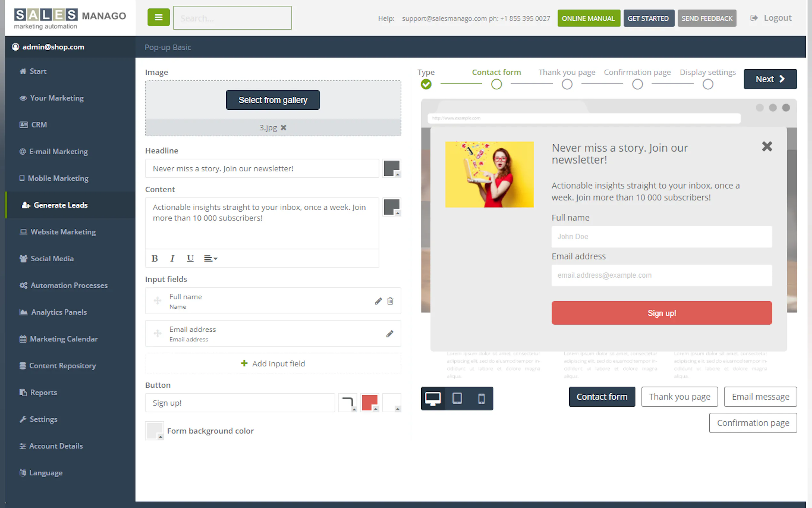This screenshot has width=812, height=508.
Task: Show the Thank you page preview
Action: tap(679, 397)
